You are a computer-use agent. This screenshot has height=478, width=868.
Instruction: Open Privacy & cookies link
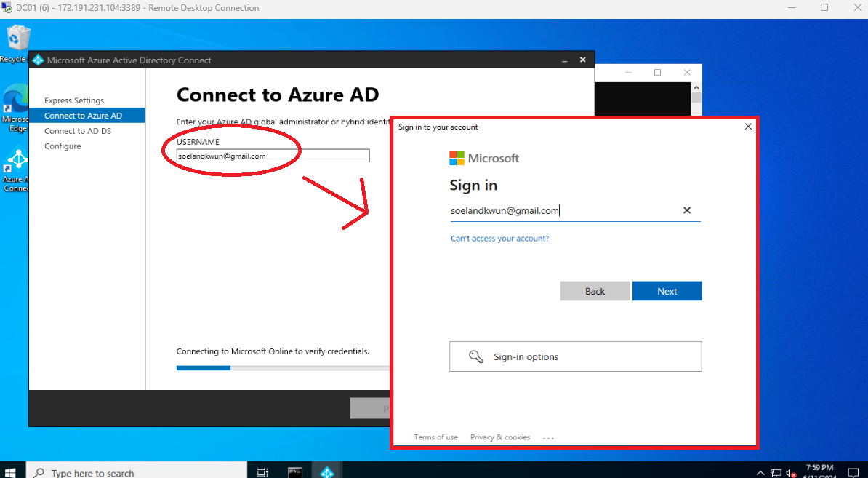[x=500, y=437]
